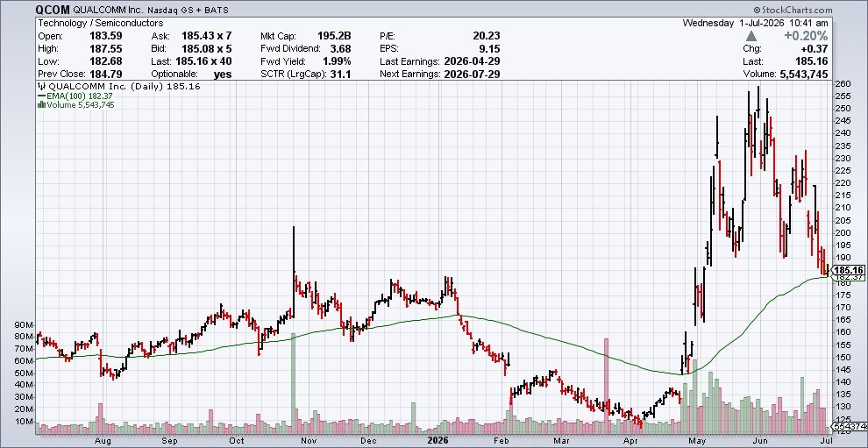Click the Last Earnings date 2026-04-29
Image resolution: width=868 pixels, height=448 pixels.
tap(473, 61)
